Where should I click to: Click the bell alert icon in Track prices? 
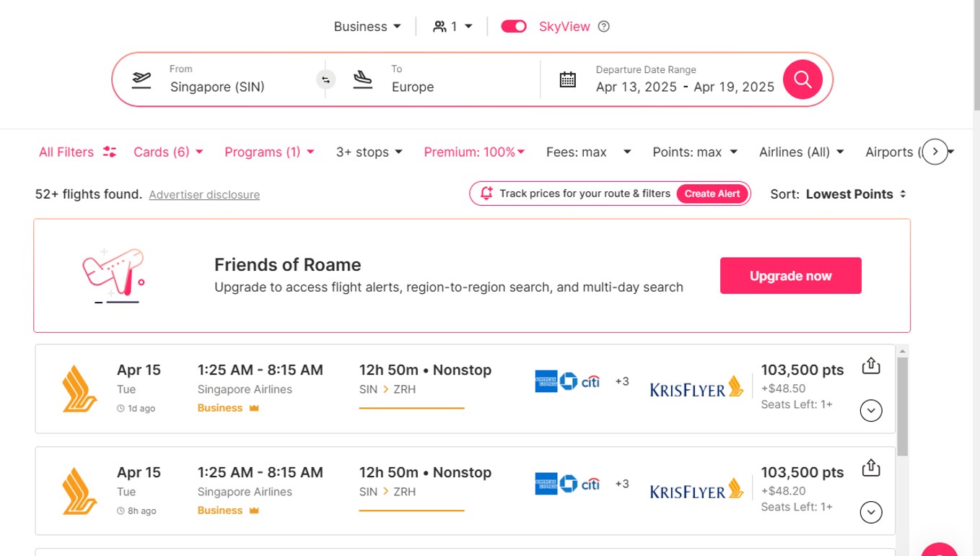pyautogui.click(x=486, y=194)
